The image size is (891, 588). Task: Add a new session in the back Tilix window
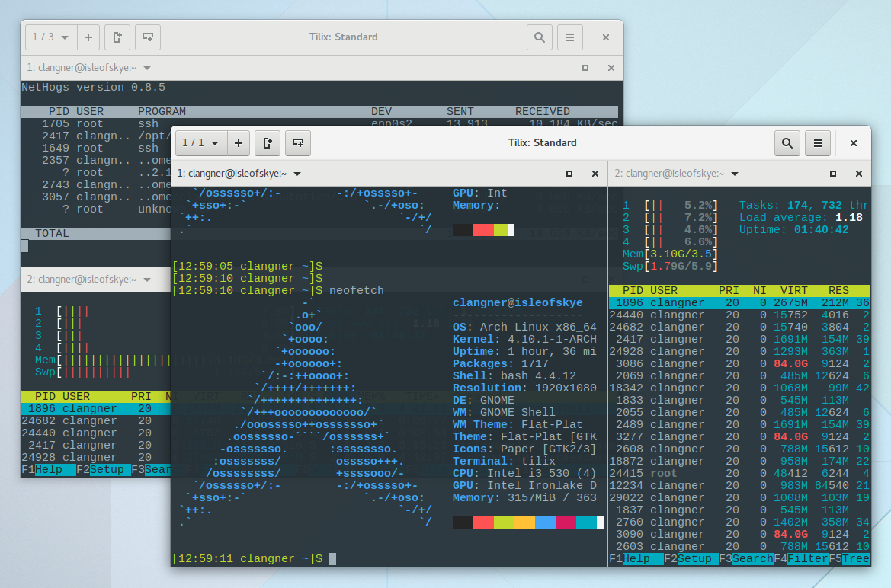tap(88, 37)
